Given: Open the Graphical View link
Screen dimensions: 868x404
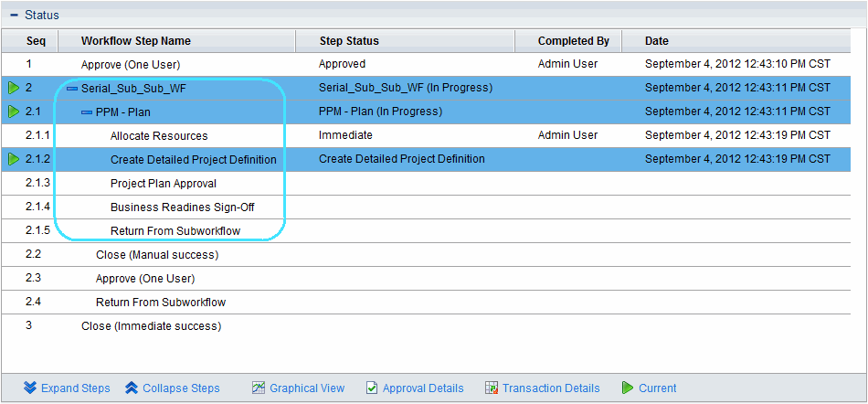Looking at the screenshot, I should click(x=307, y=388).
